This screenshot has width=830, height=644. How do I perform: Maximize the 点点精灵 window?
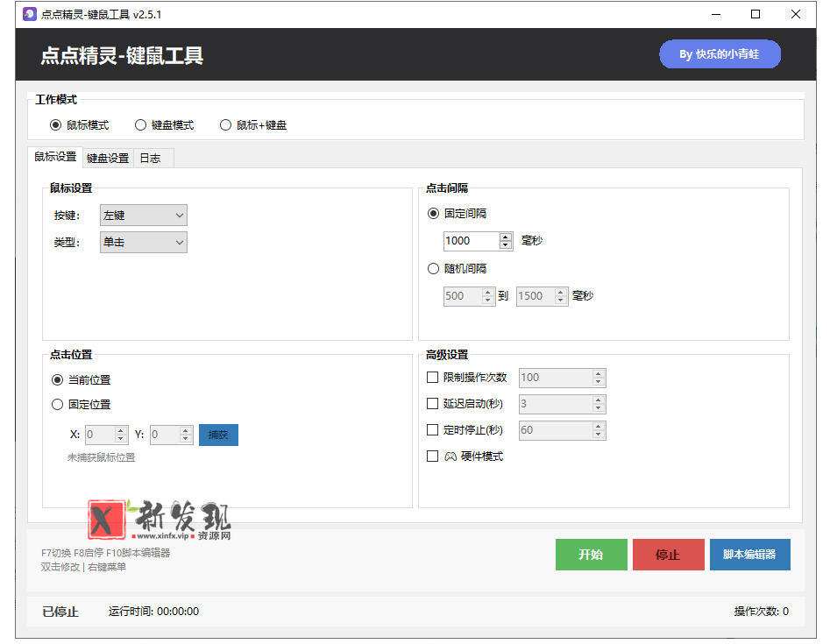click(x=756, y=14)
